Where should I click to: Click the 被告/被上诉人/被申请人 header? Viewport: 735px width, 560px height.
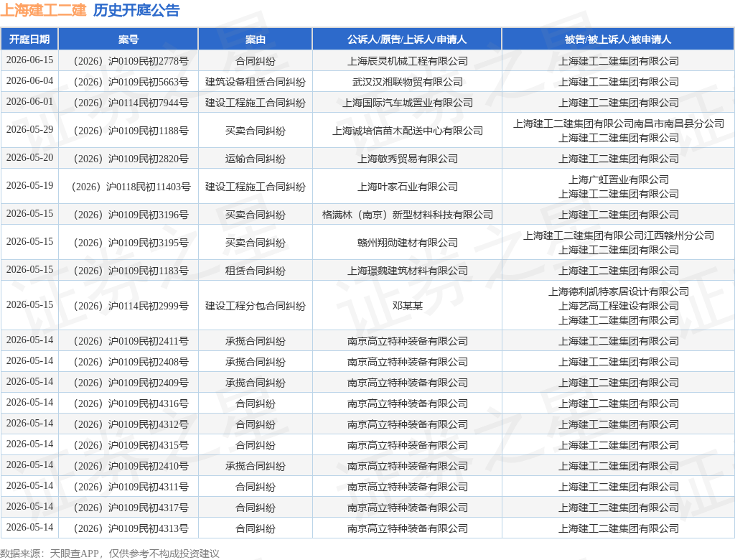click(x=618, y=39)
